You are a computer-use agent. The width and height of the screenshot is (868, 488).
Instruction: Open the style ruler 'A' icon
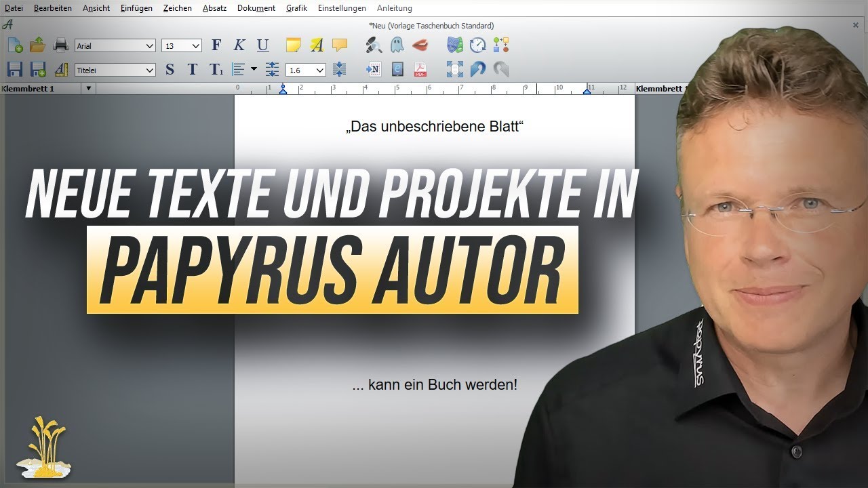[x=61, y=69]
